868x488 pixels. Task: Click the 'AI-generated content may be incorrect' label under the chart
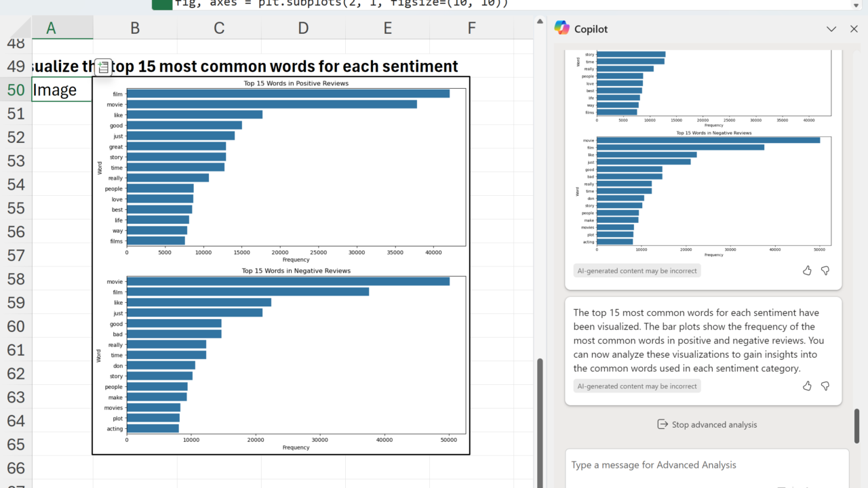[x=637, y=270]
